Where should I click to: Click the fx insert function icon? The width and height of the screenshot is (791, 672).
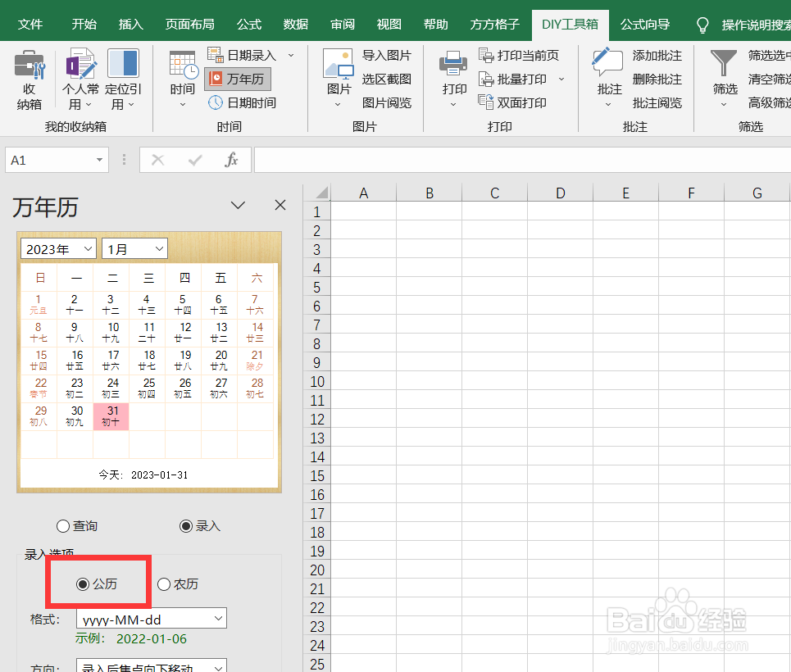pyautogui.click(x=231, y=160)
